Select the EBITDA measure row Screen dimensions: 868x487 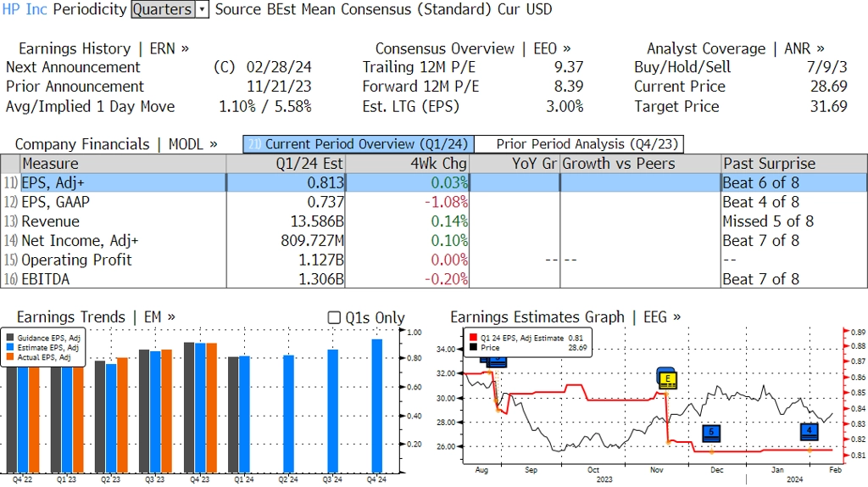click(x=434, y=279)
